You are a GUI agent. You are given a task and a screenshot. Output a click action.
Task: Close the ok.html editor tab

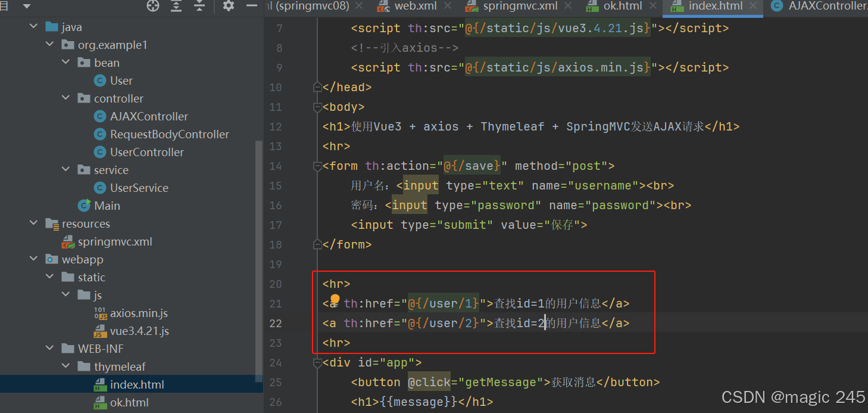(x=653, y=6)
